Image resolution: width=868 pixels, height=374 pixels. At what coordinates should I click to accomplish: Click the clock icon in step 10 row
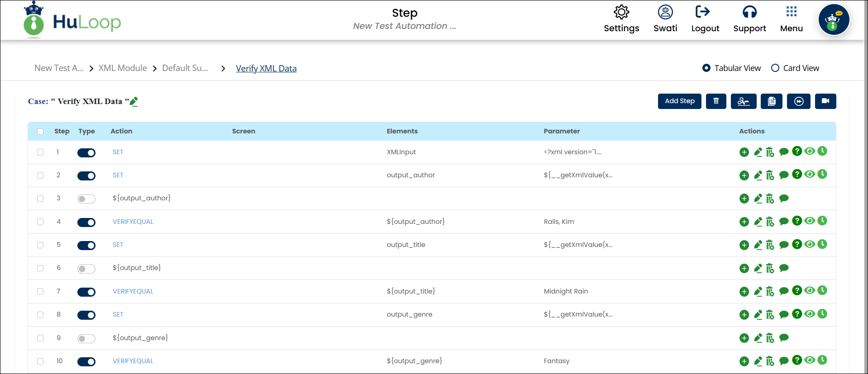point(822,360)
